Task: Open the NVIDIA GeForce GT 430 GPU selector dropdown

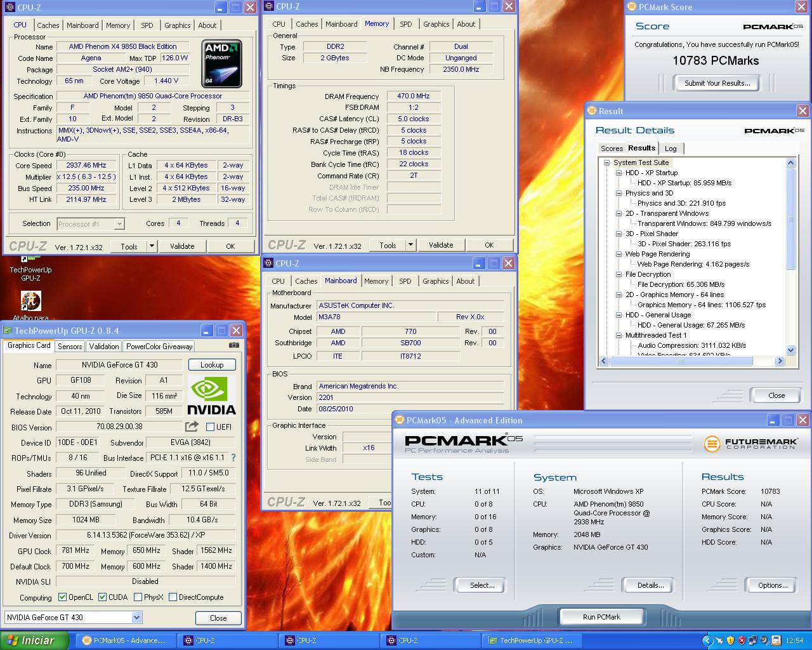Action: [x=136, y=617]
